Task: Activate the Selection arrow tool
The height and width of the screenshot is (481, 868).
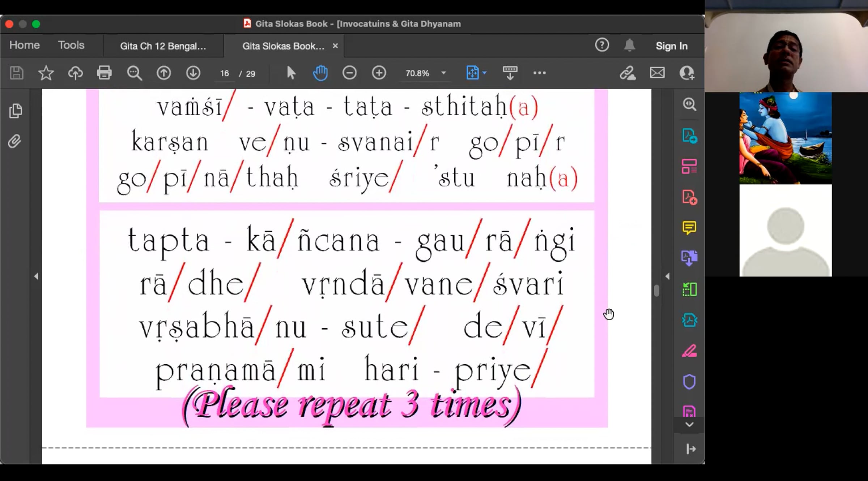Action: 291,73
